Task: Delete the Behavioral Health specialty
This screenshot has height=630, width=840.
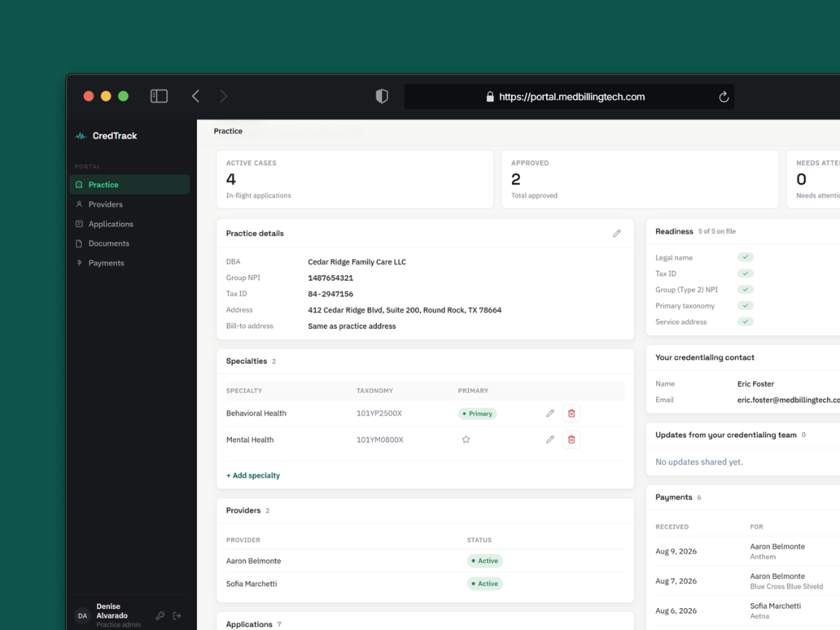Action: tap(571, 413)
